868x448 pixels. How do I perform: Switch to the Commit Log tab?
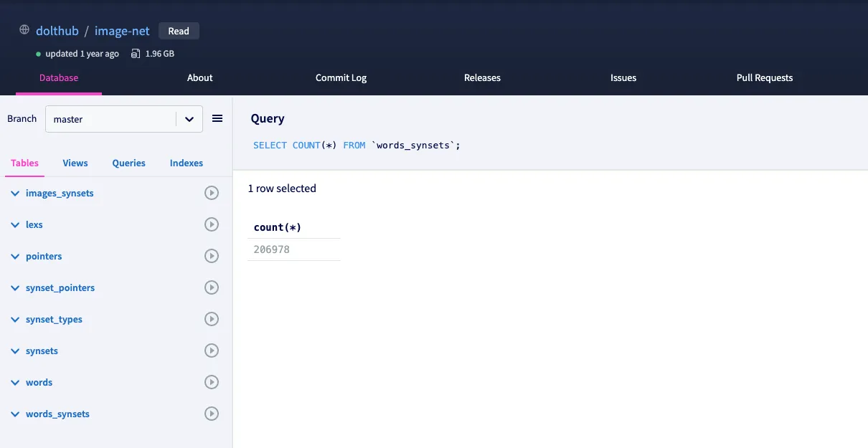click(x=341, y=77)
